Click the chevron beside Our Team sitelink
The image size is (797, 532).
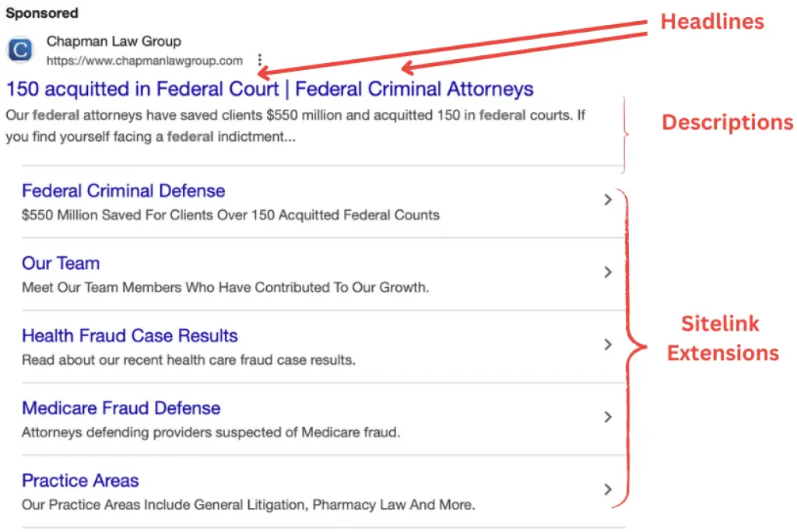click(609, 272)
